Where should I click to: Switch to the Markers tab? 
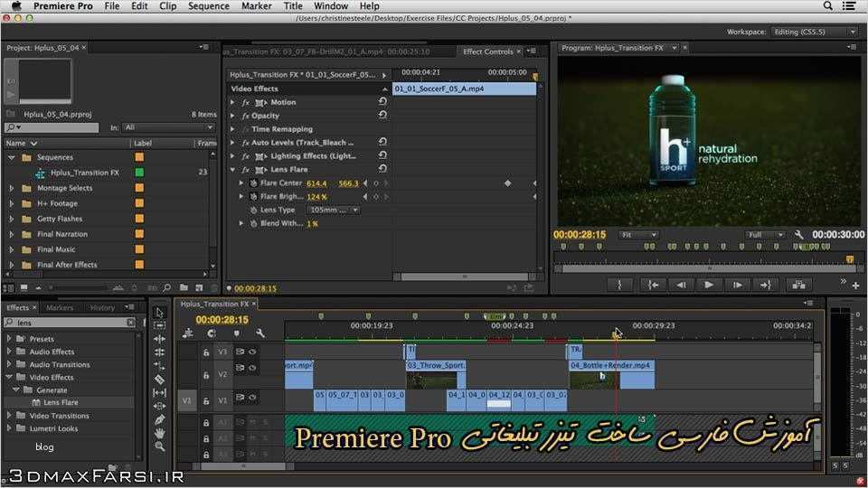pos(60,307)
